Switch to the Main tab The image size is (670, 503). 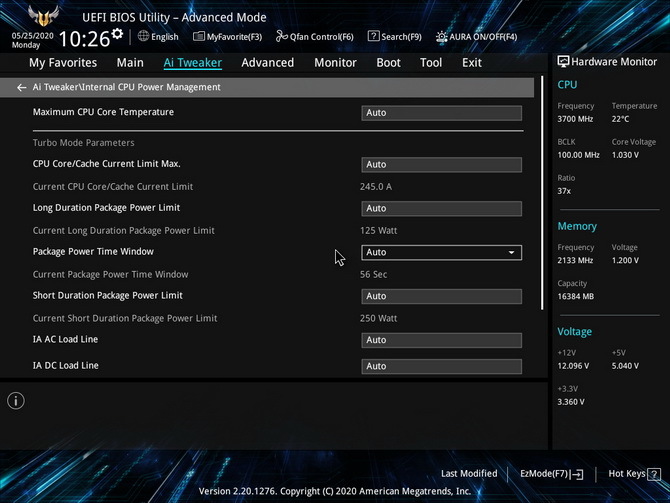point(130,63)
